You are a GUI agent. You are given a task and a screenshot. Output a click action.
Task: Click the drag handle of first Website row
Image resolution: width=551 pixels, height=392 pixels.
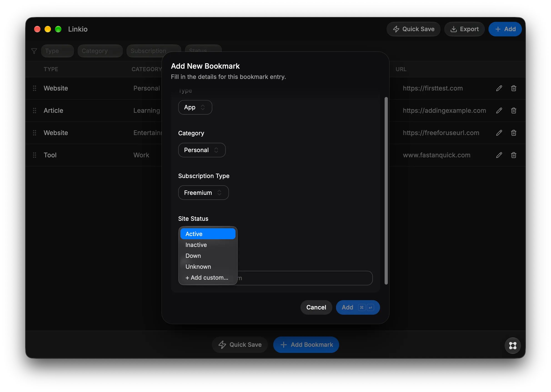[x=35, y=88]
